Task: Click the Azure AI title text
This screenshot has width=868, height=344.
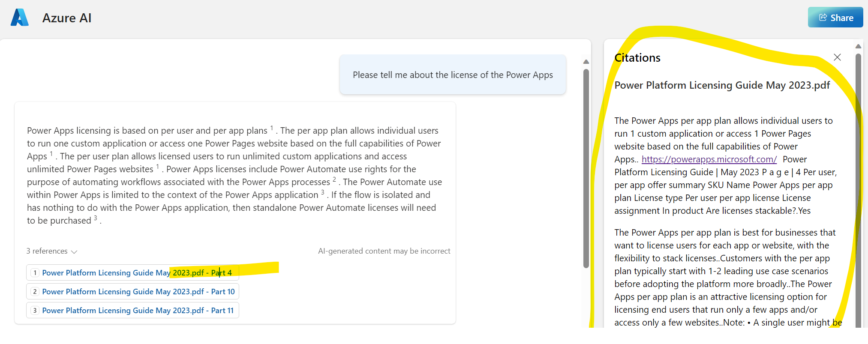Action: click(x=67, y=18)
